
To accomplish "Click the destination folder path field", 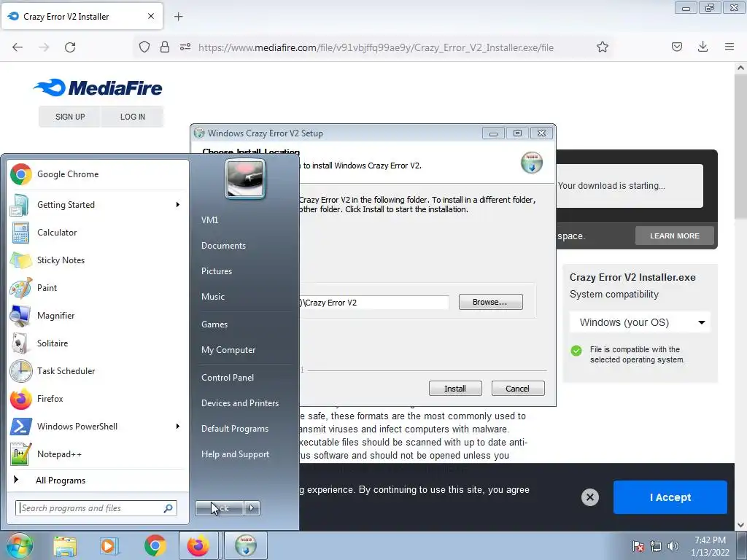I will 374,303.
